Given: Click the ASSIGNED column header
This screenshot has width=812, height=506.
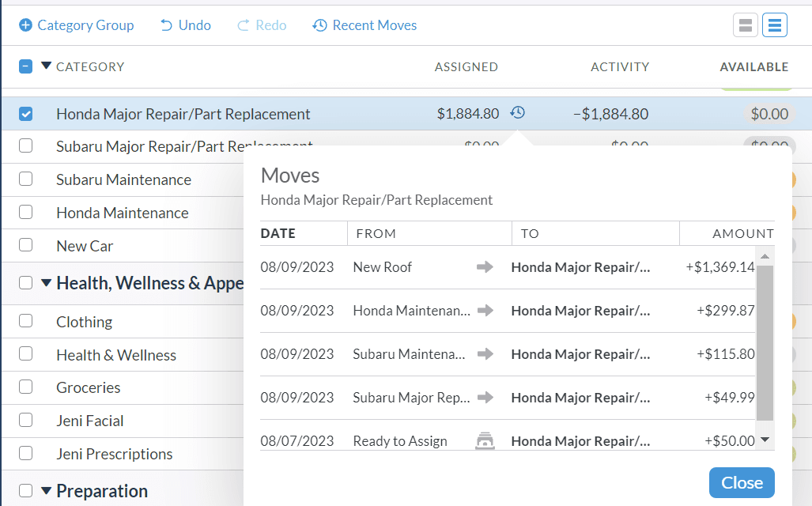Looking at the screenshot, I should tap(466, 67).
